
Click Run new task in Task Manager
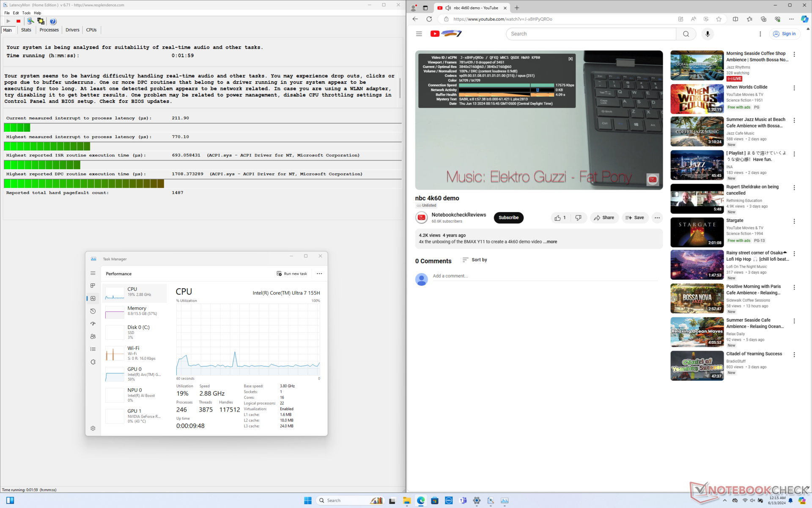(x=292, y=273)
